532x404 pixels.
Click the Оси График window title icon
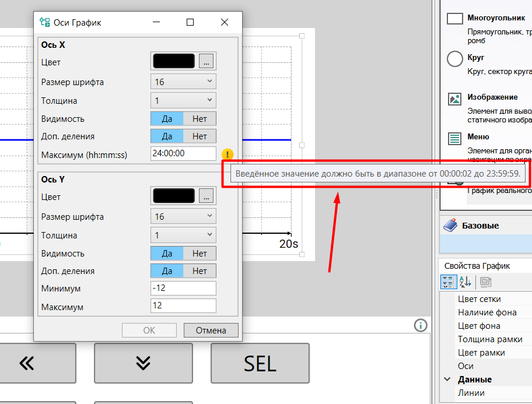(x=45, y=22)
